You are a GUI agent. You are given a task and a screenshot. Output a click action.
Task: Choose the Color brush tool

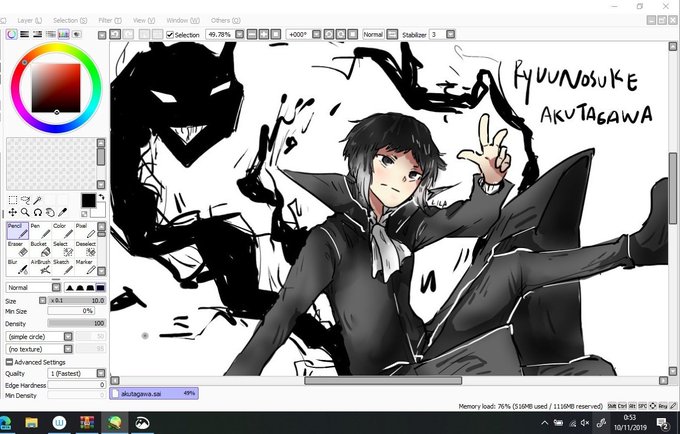63,230
